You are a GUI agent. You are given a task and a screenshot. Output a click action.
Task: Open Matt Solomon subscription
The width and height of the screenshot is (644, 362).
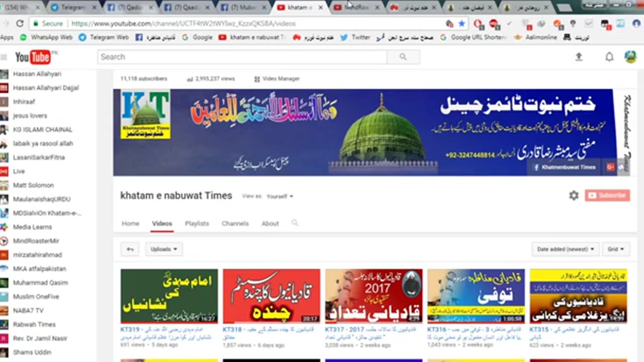tap(33, 186)
